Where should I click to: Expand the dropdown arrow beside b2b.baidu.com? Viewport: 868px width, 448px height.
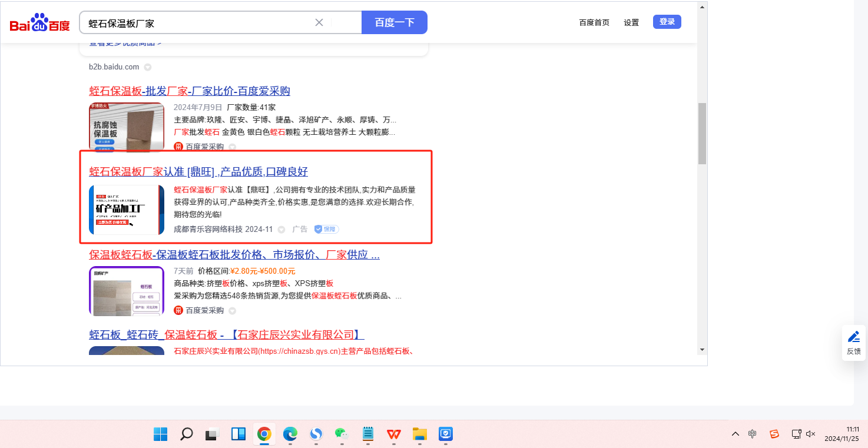[x=148, y=67]
